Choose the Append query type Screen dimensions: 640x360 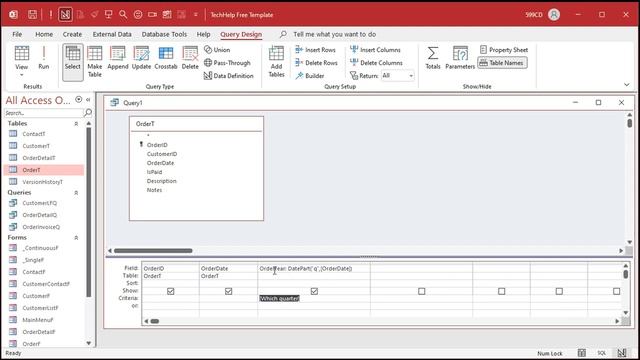[118, 58]
